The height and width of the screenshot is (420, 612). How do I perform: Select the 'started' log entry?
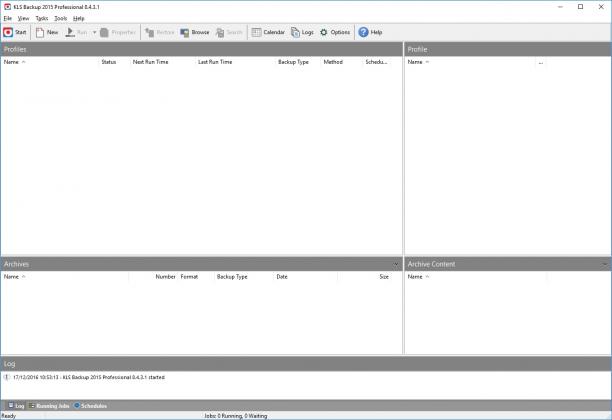[x=89, y=377]
